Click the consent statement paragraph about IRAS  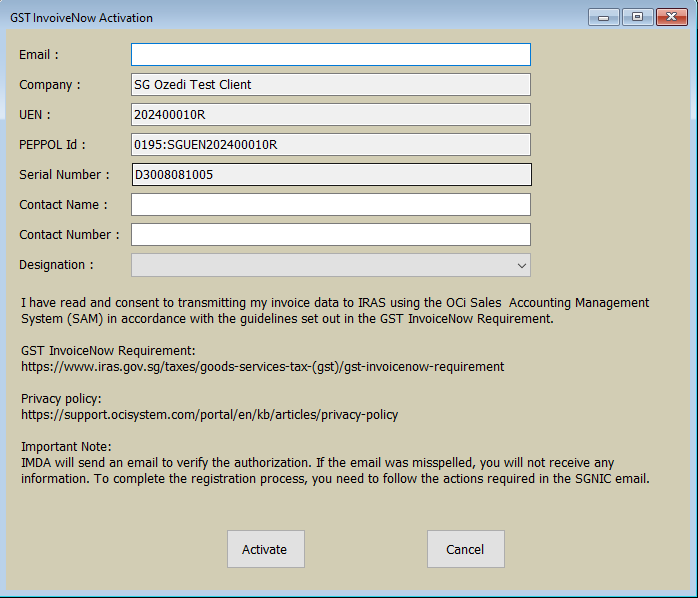tap(334, 310)
